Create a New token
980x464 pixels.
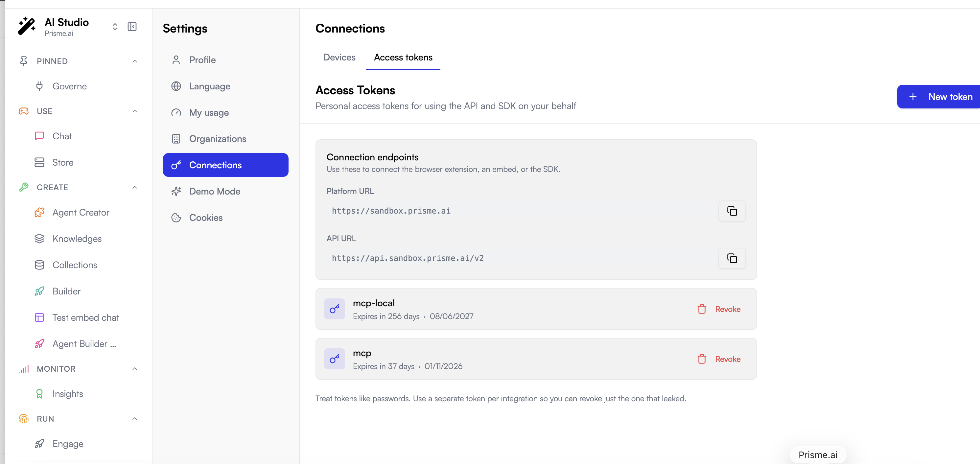[x=939, y=97]
